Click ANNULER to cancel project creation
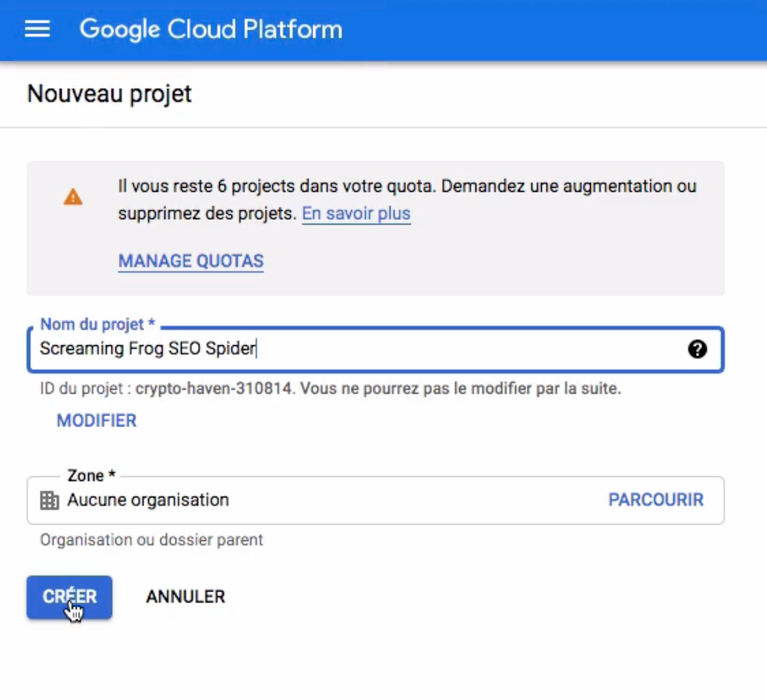 (x=186, y=597)
